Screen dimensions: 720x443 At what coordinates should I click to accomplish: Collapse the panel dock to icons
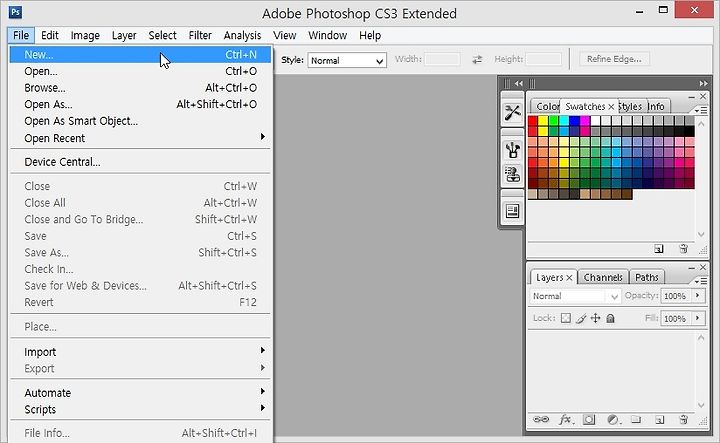point(703,84)
